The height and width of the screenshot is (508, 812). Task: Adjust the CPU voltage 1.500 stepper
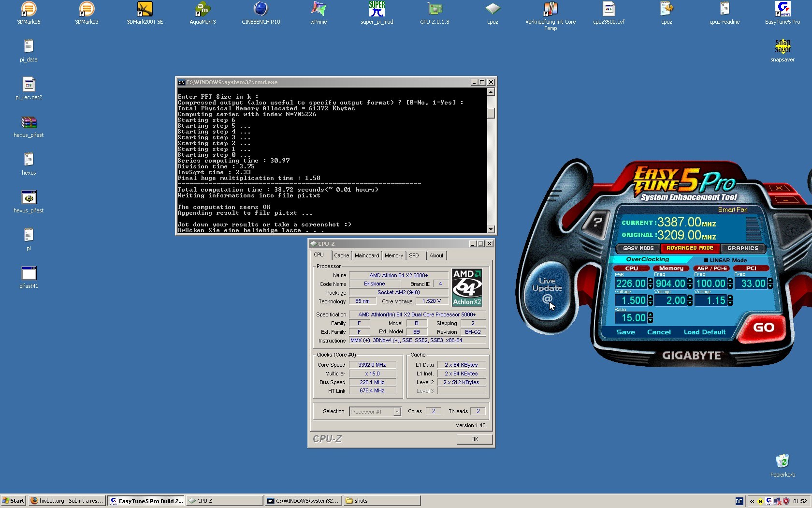[x=651, y=300]
